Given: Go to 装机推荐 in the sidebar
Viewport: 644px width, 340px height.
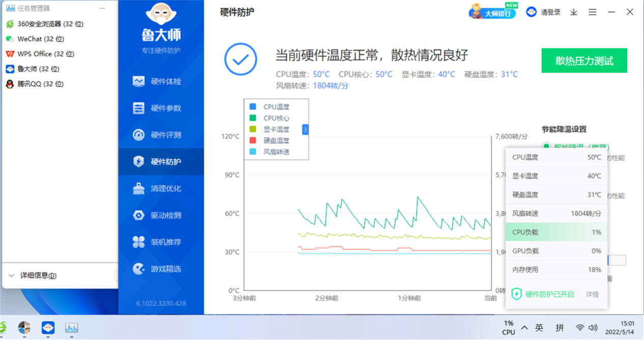Looking at the screenshot, I should point(161,242).
